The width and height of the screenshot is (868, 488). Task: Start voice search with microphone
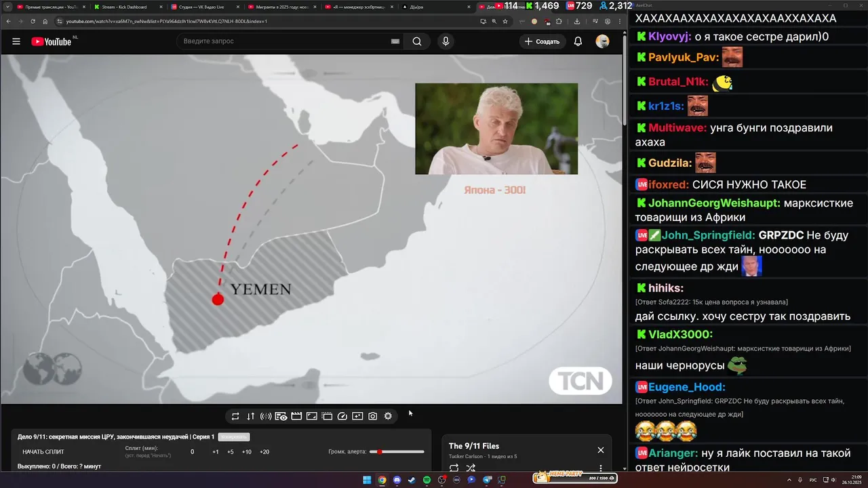point(446,41)
